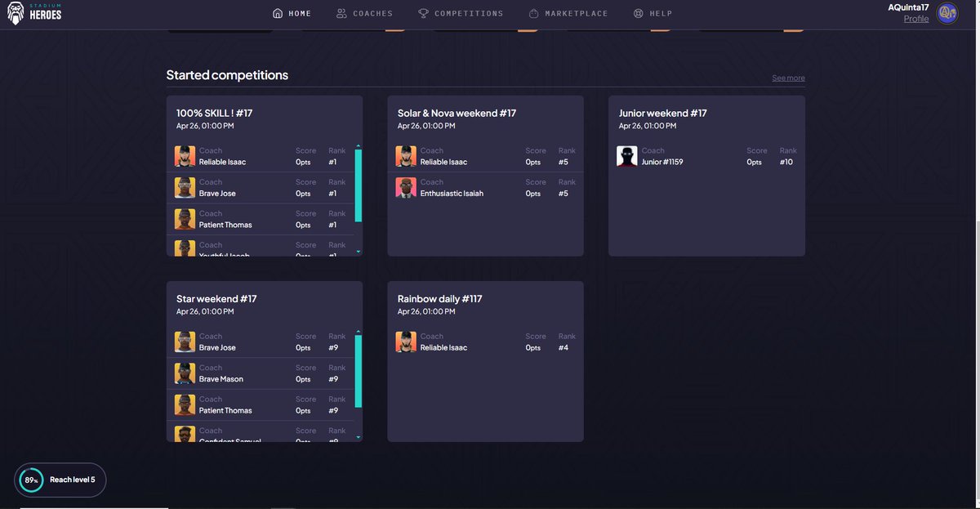980x509 pixels.
Task: Click the Help lifebuoy icon
Action: tap(639, 14)
